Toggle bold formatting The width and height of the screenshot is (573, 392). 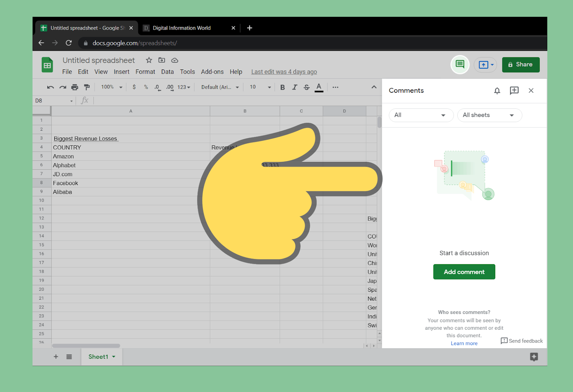(x=283, y=87)
